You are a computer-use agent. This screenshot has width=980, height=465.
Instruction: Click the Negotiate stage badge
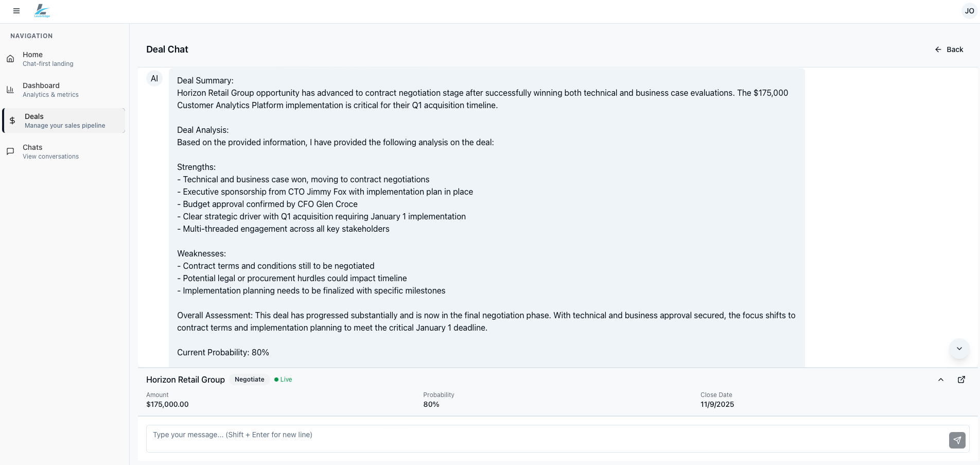pyautogui.click(x=249, y=380)
